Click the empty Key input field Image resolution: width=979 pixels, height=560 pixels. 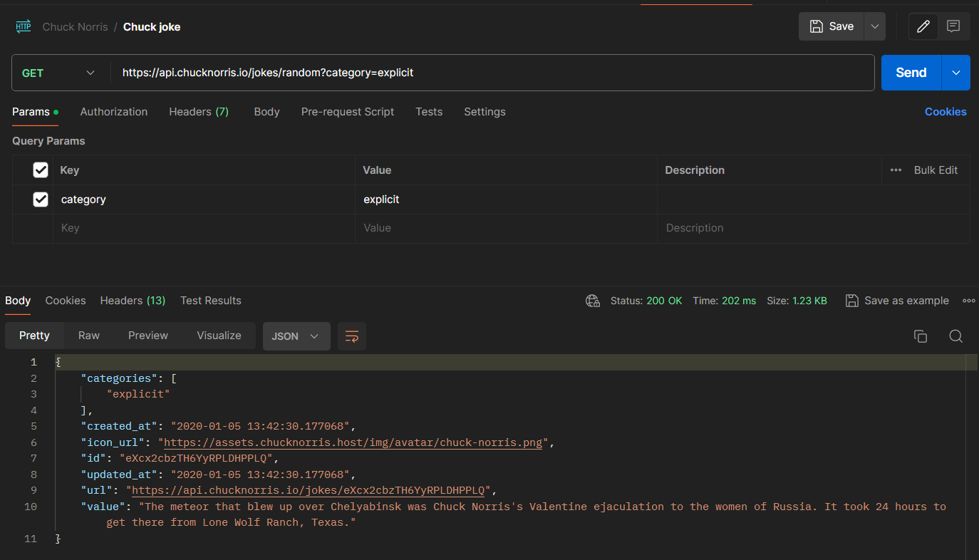click(204, 228)
